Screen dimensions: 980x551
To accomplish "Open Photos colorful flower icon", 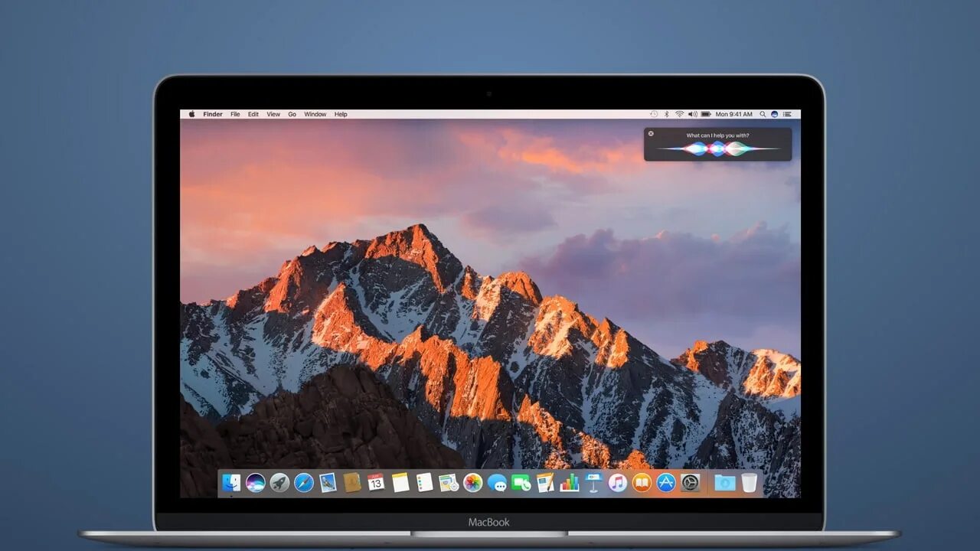I will coord(473,483).
